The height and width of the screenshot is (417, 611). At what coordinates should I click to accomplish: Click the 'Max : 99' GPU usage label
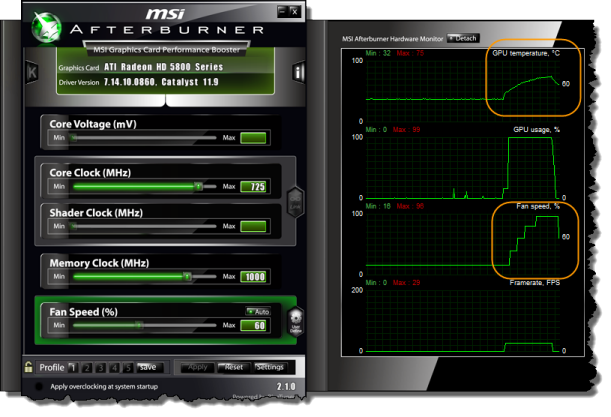coord(406,129)
